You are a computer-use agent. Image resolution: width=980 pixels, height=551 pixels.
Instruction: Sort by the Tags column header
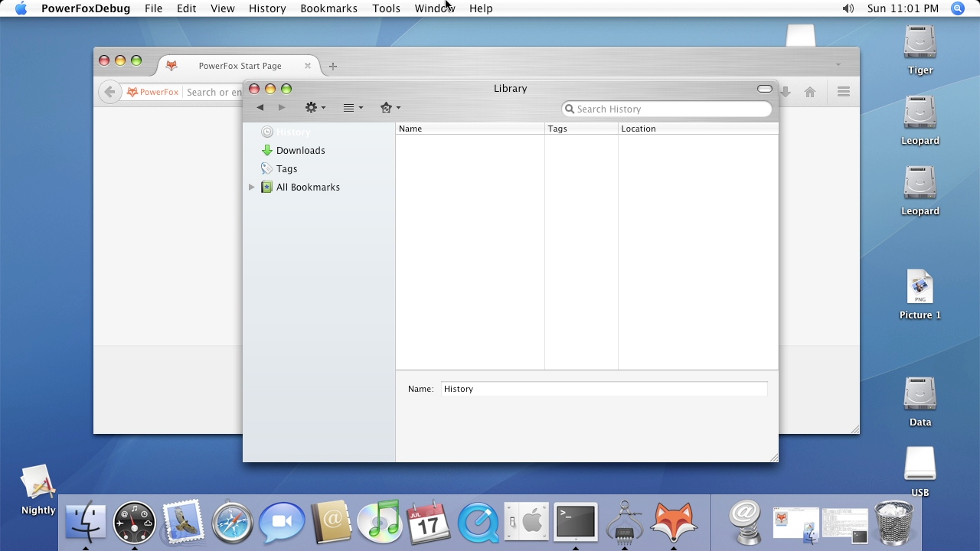(x=581, y=129)
